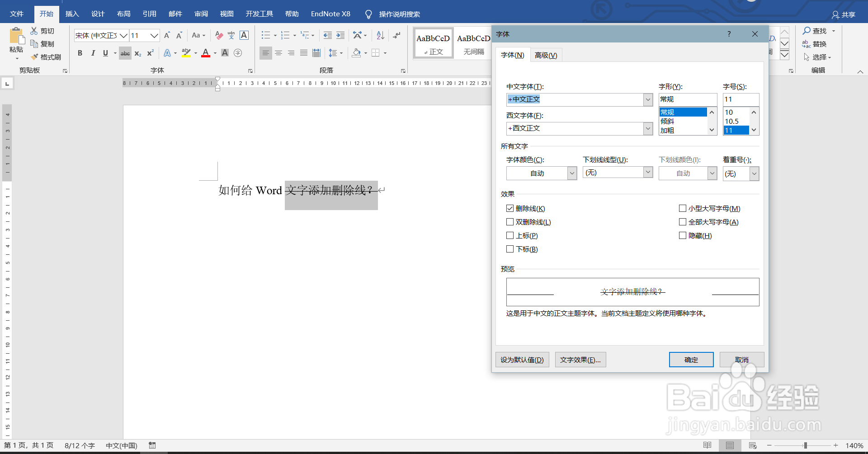The width and height of the screenshot is (868, 454).
Task: Expand the 着重号 dropdown
Action: (x=754, y=173)
